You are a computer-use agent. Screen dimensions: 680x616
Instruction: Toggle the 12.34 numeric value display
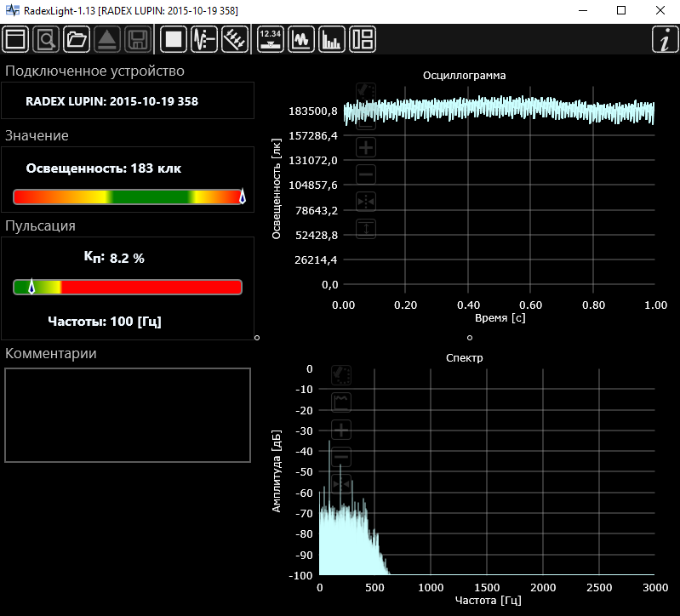pos(271,39)
